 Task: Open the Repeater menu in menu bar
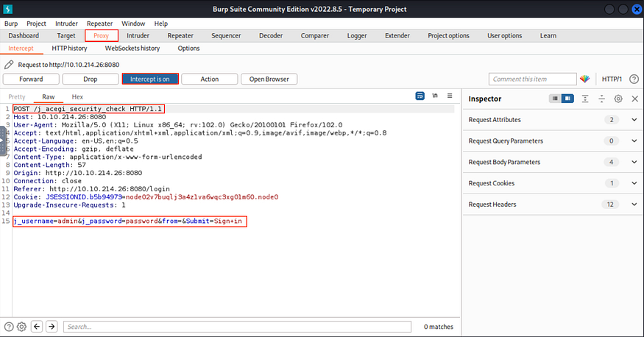(100, 24)
